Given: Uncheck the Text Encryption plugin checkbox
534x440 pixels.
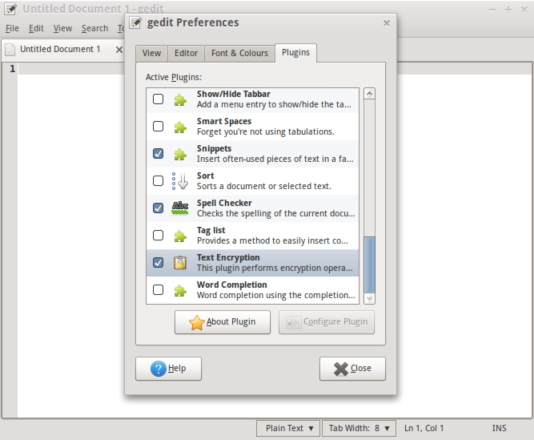Looking at the screenshot, I should tap(158, 262).
